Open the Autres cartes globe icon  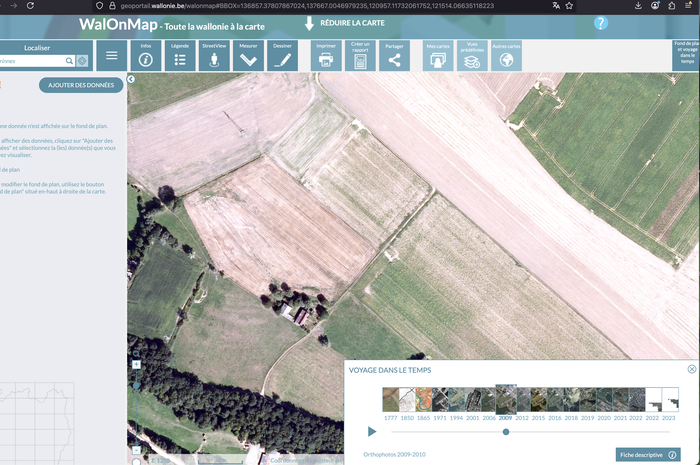(x=506, y=56)
